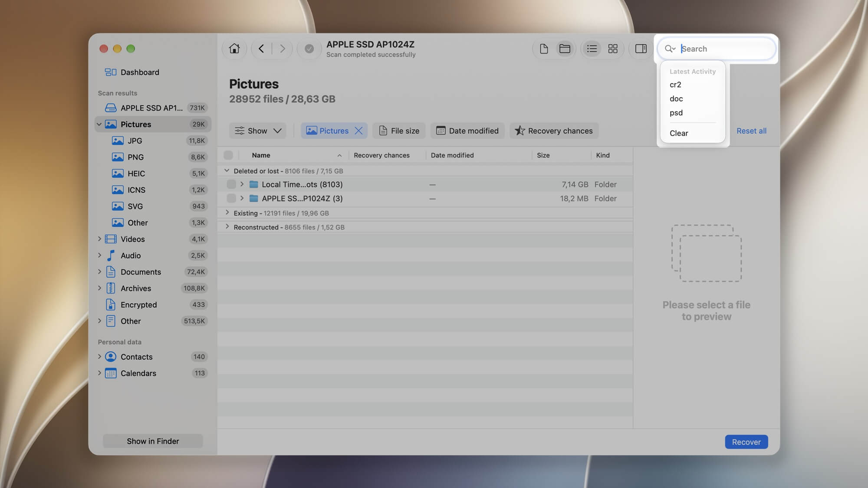868x488 pixels.
Task: Navigate forward with the right arrow
Action: click(282, 49)
